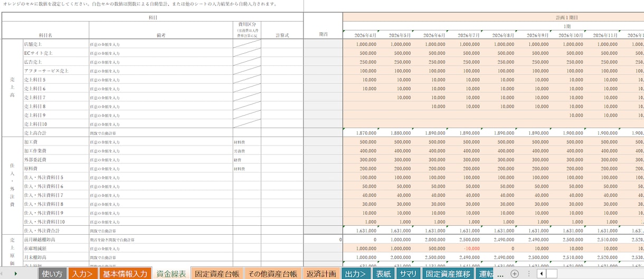Click the sheet navigation next arrow
This screenshot has width=644, height=279.
pyautogui.click(x=16, y=274)
